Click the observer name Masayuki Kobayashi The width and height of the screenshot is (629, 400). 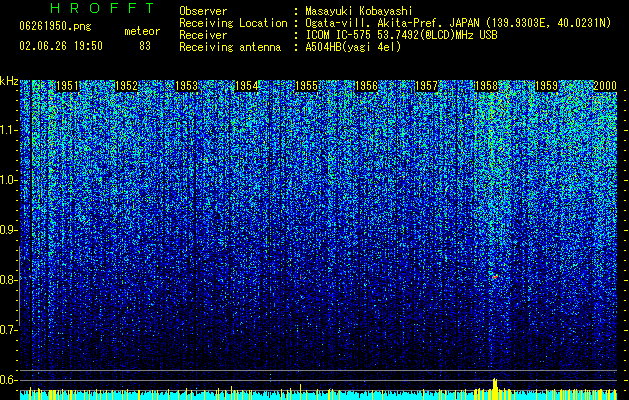359,11
